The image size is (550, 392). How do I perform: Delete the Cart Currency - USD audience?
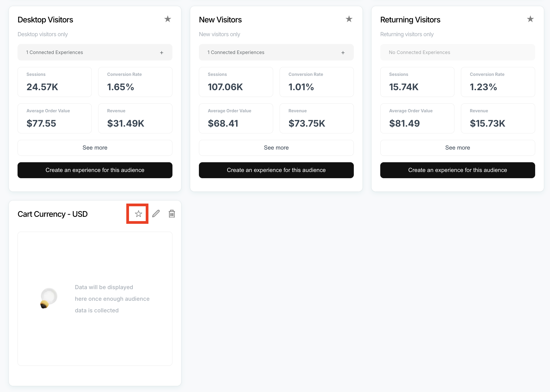click(x=172, y=214)
